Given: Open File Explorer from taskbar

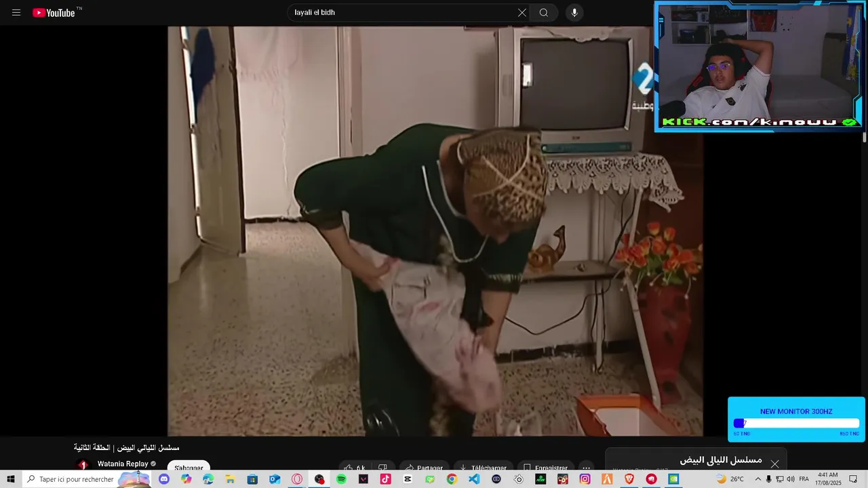Looking at the screenshot, I should [x=230, y=479].
